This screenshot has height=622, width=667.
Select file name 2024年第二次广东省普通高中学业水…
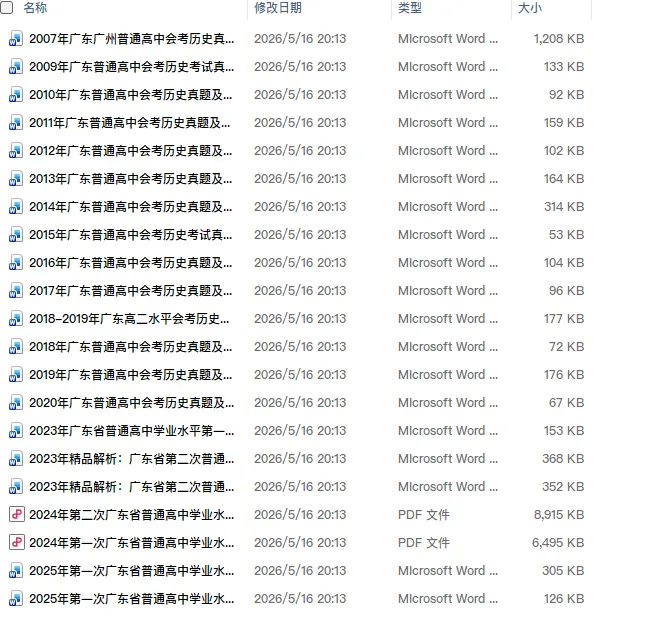pos(131,515)
